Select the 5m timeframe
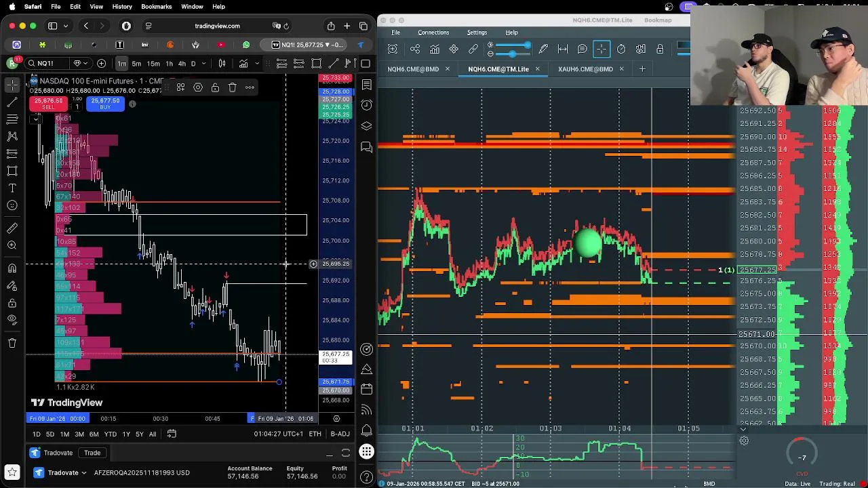Screen dimensions: 868x488 (137, 64)
